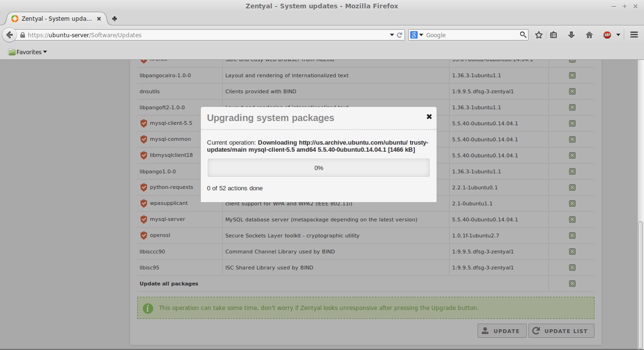Open the URL bar history dropdown arrow
Viewport: 644px width, 350px height.
(x=392, y=35)
